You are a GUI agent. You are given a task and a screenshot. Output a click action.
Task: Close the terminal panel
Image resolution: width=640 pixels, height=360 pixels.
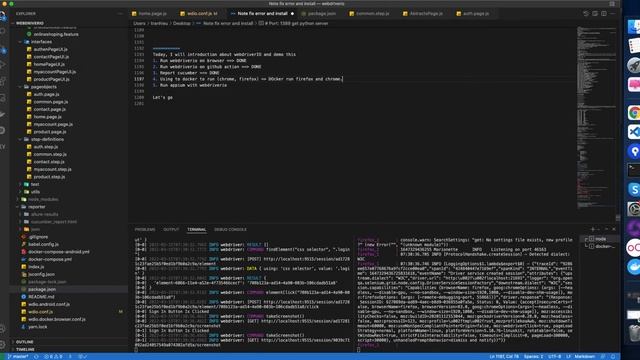click(x=613, y=229)
